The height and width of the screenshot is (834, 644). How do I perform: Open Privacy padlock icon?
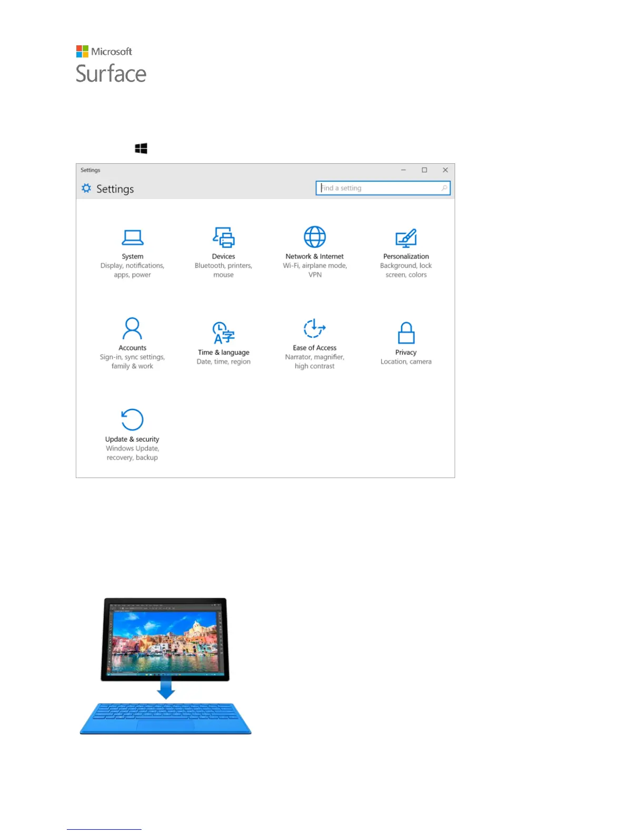406,333
